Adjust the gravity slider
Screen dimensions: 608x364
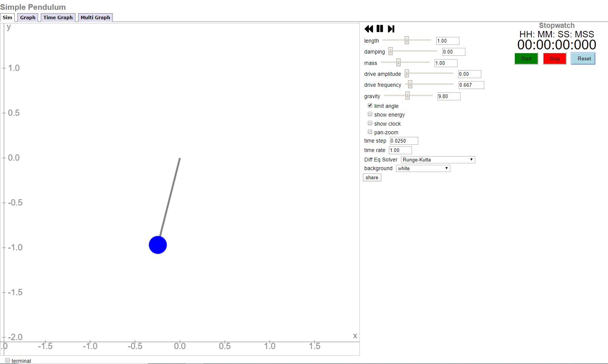(x=408, y=95)
